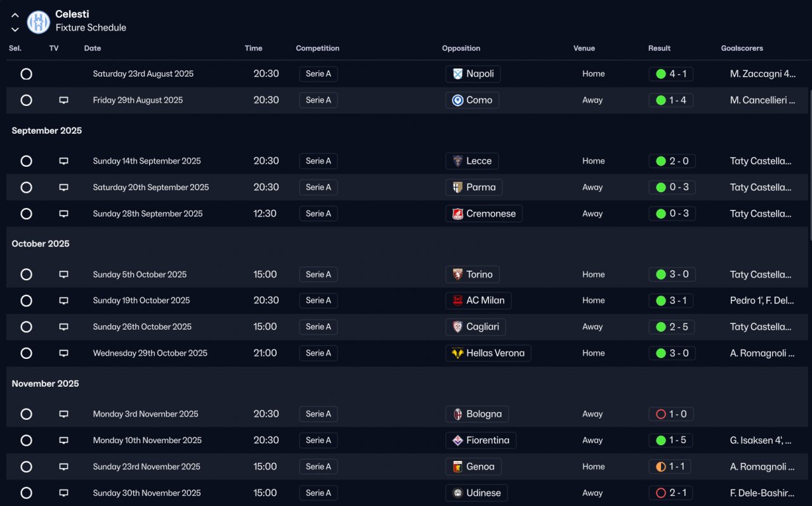
Task: Click the up chevron beside Celesti
Action: [x=15, y=15]
